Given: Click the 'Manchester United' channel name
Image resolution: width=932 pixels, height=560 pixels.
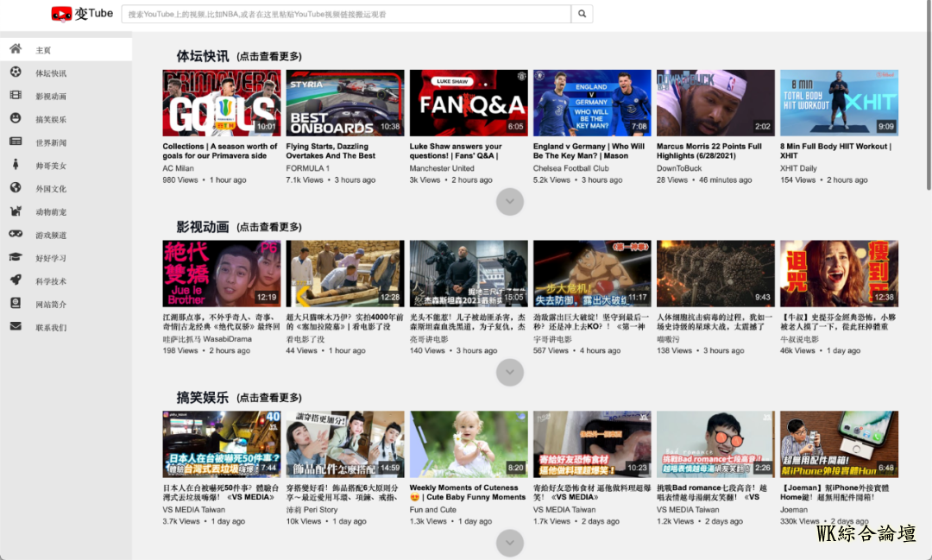Looking at the screenshot, I should click(x=442, y=168).
